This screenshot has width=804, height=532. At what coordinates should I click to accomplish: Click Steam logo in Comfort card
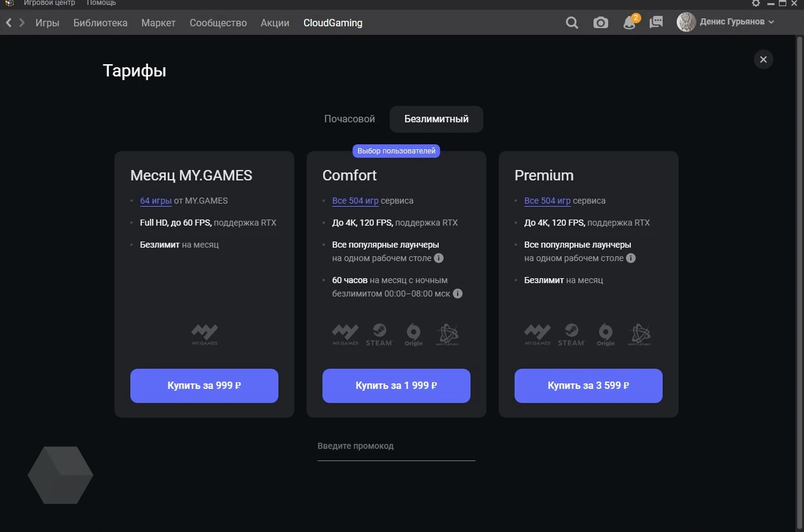pos(379,334)
